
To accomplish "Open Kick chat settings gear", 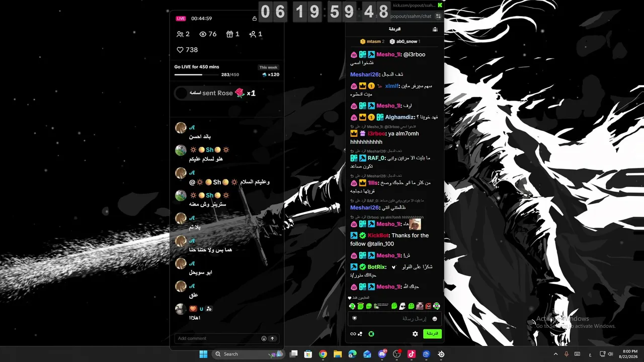I will click(x=415, y=333).
